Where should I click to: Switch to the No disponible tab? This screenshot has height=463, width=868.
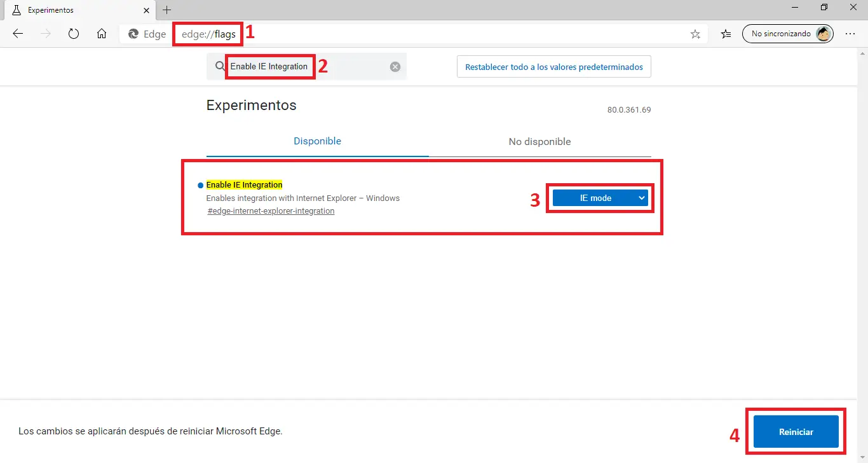tap(539, 141)
